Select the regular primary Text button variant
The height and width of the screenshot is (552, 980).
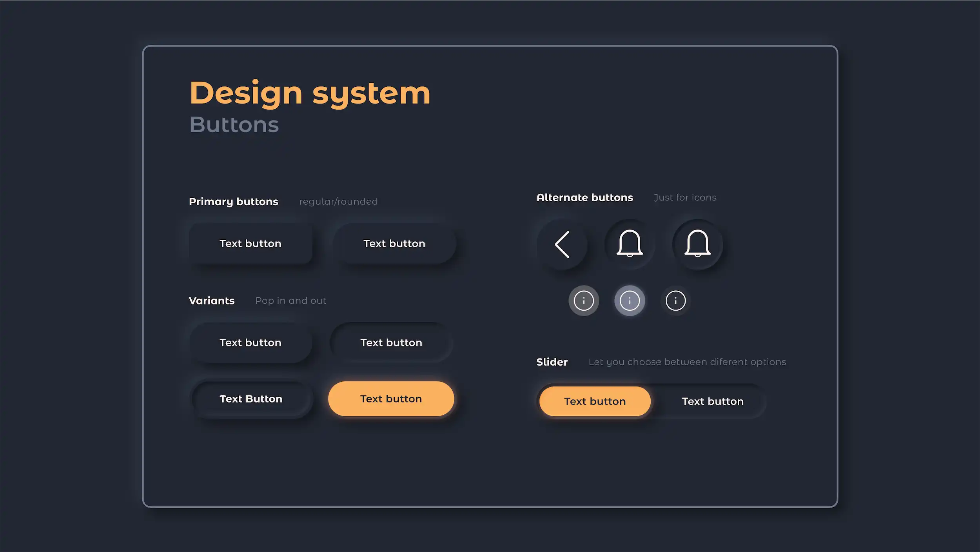[250, 243]
